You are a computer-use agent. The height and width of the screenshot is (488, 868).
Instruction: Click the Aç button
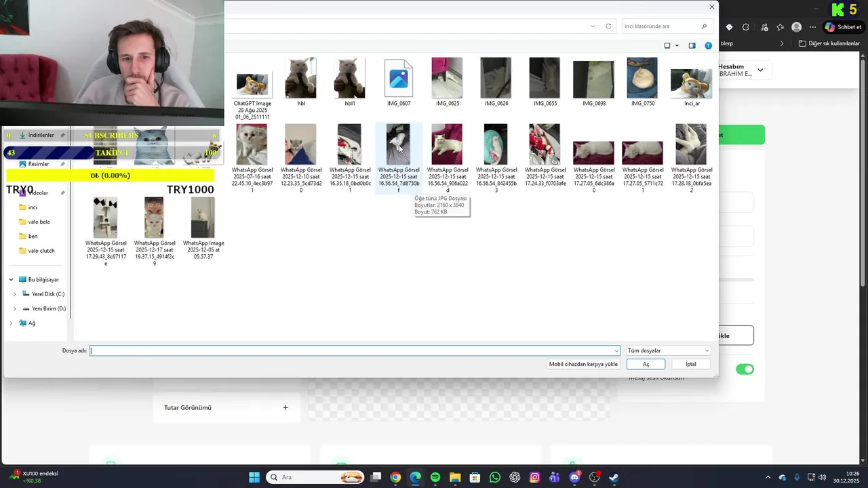(x=646, y=364)
